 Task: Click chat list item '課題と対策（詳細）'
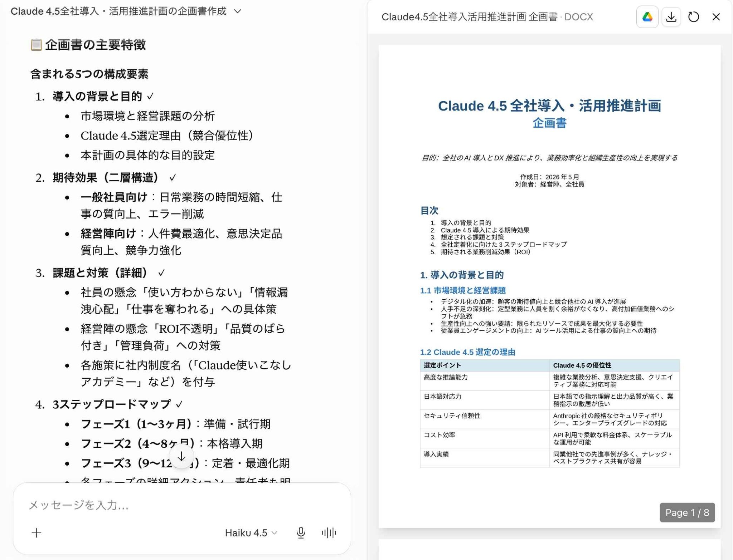[100, 273]
